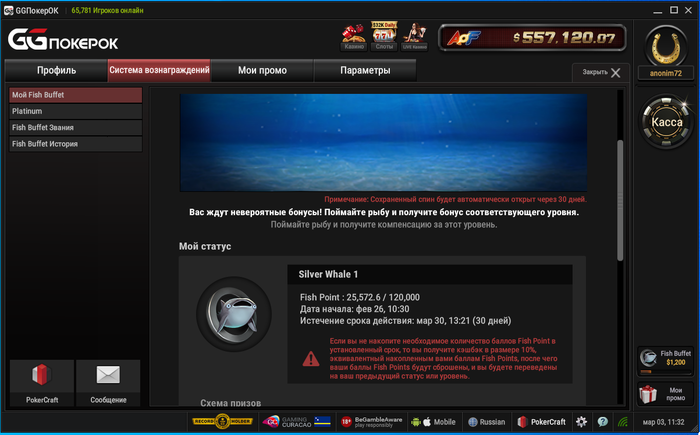
Task: Click the Fish Buffet progress bar
Action: [665, 372]
